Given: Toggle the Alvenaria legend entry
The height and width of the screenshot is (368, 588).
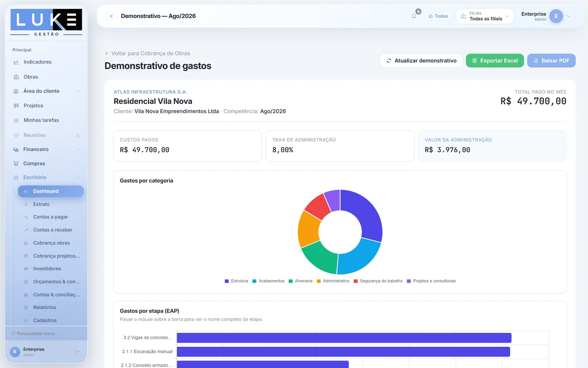Looking at the screenshot, I should pyautogui.click(x=301, y=281).
